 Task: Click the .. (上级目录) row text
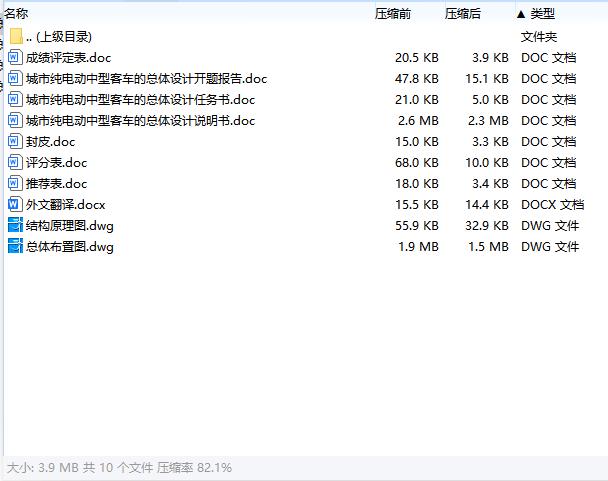(x=59, y=37)
